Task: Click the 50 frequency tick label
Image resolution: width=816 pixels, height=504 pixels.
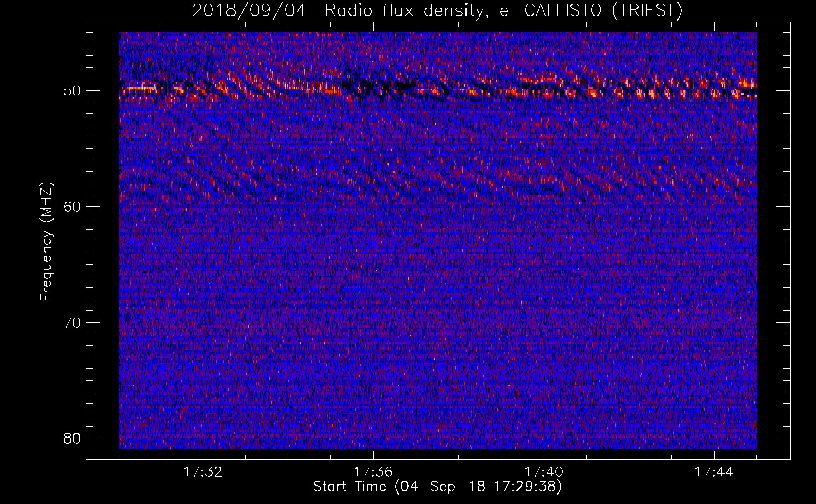Action: pos(72,91)
